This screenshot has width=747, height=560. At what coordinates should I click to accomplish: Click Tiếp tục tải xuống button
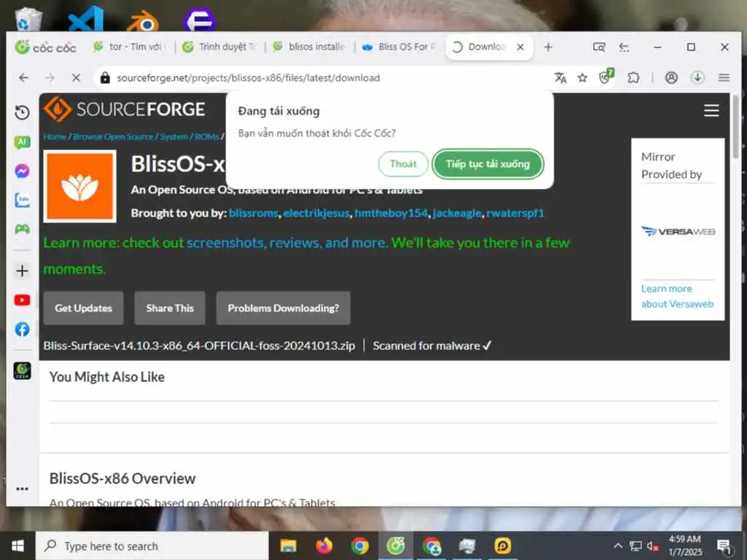pyautogui.click(x=487, y=164)
